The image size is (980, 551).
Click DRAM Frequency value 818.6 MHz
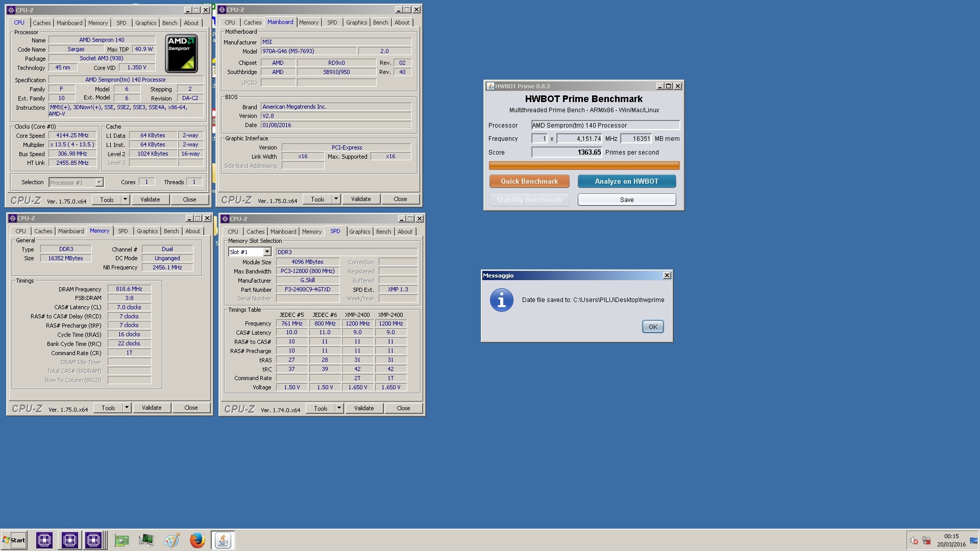(129, 289)
